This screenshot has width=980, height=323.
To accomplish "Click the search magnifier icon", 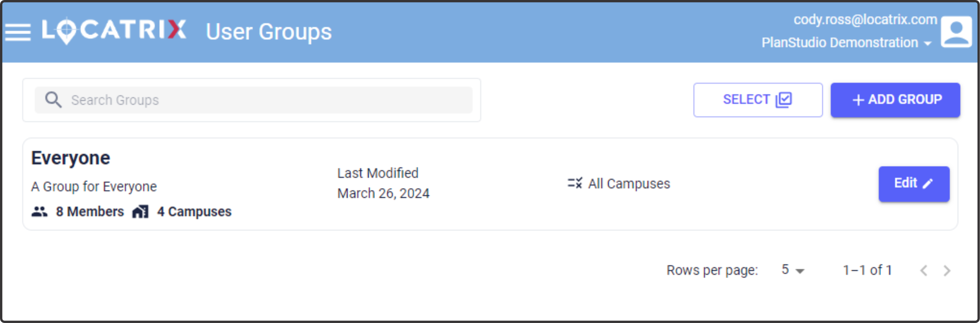I will click(x=53, y=100).
